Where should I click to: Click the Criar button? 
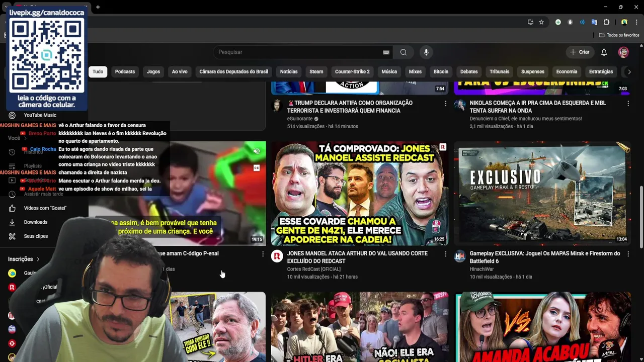pyautogui.click(x=580, y=52)
